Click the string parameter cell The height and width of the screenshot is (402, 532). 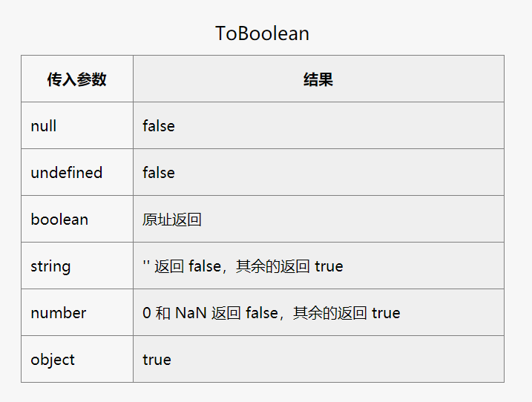(x=77, y=266)
